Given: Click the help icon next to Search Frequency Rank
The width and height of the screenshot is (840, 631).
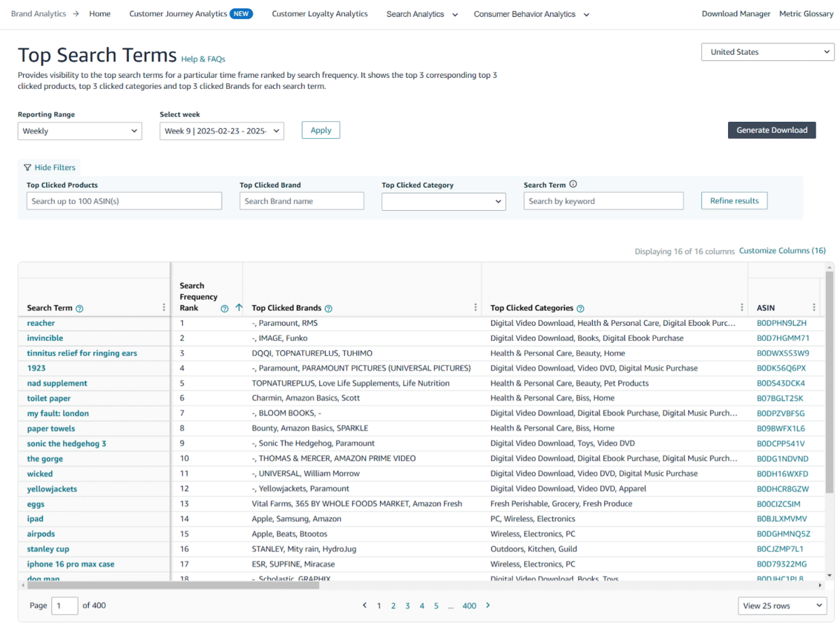Looking at the screenshot, I should point(224,307).
